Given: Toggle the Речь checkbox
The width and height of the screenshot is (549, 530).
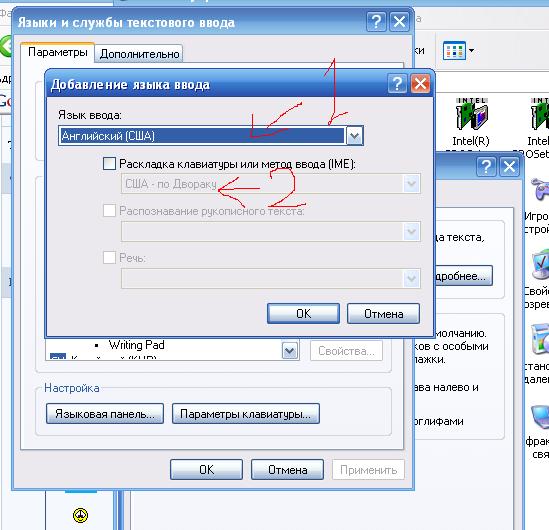Looking at the screenshot, I should point(109,258).
